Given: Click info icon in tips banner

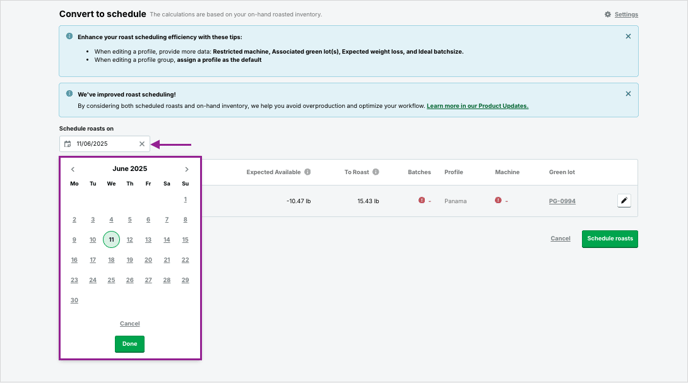Looking at the screenshot, I should (69, 36).
